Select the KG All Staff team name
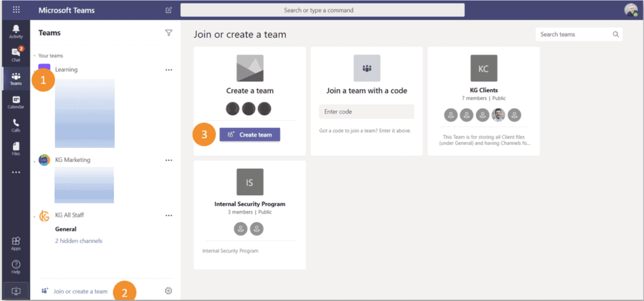This screenshot has width=644, height=301. pos(69,215)
